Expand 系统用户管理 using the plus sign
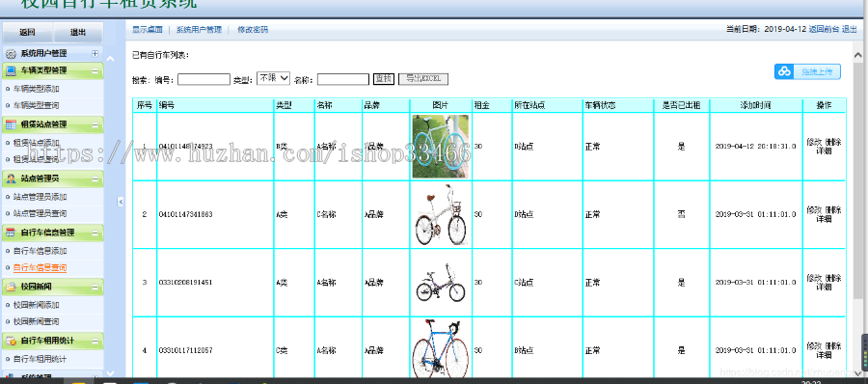This screenshot has height=384, width=868. 95,54
